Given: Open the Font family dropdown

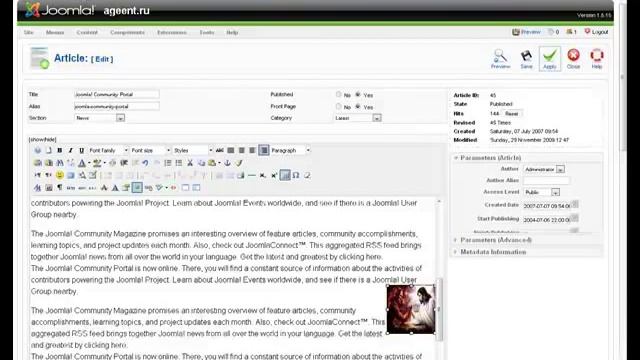Looking at the screenshot, I should coord(108,151).
